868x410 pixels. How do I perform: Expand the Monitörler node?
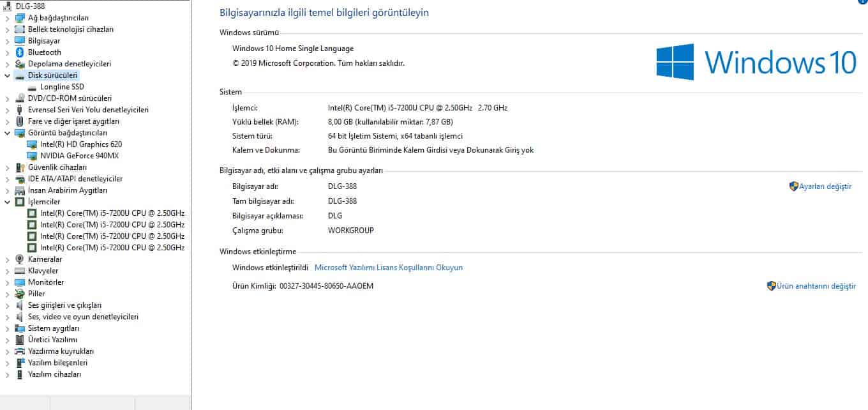[x=8, y=282]
